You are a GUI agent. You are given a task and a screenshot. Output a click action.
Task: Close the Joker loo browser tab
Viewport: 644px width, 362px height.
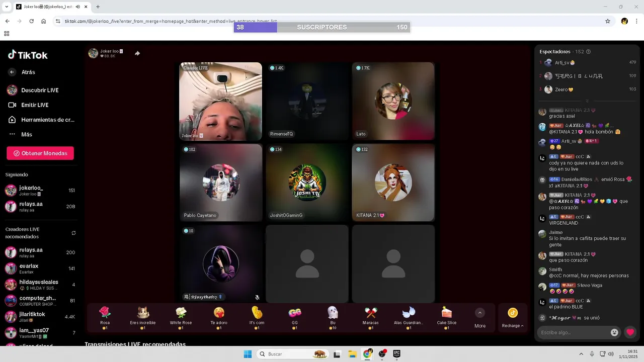tap(86, 7)
